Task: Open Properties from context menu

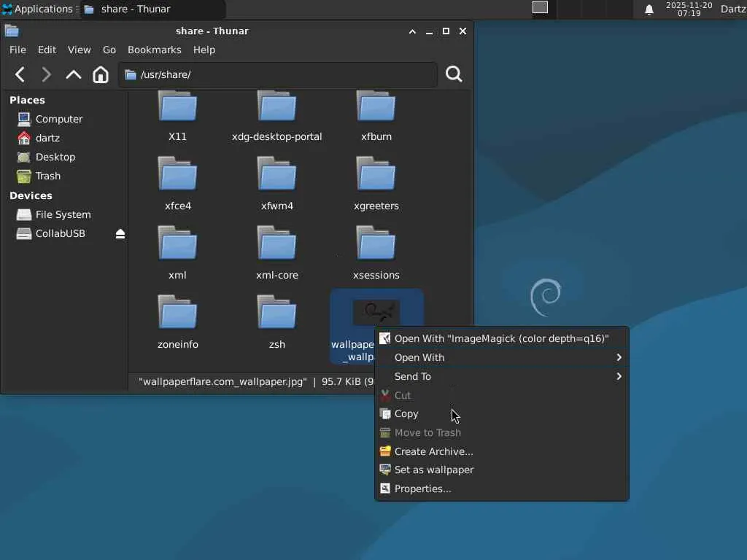Action: (x=502, y=489)
